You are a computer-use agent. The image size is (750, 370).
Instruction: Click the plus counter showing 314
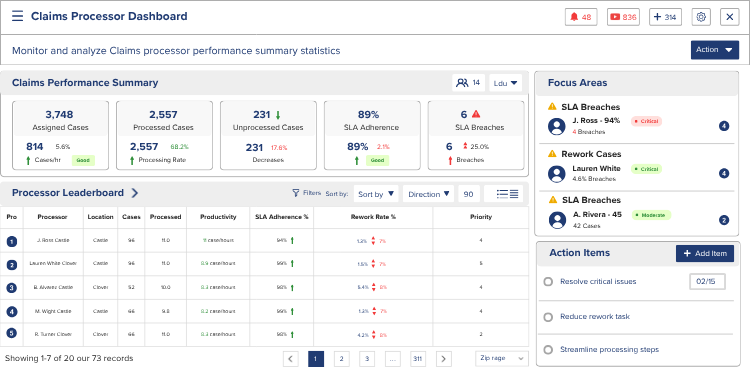click(x=665, y=17)
